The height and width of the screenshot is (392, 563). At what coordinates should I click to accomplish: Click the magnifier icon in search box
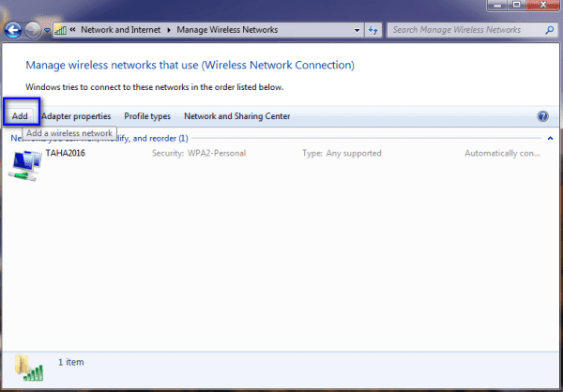[548, 30]
